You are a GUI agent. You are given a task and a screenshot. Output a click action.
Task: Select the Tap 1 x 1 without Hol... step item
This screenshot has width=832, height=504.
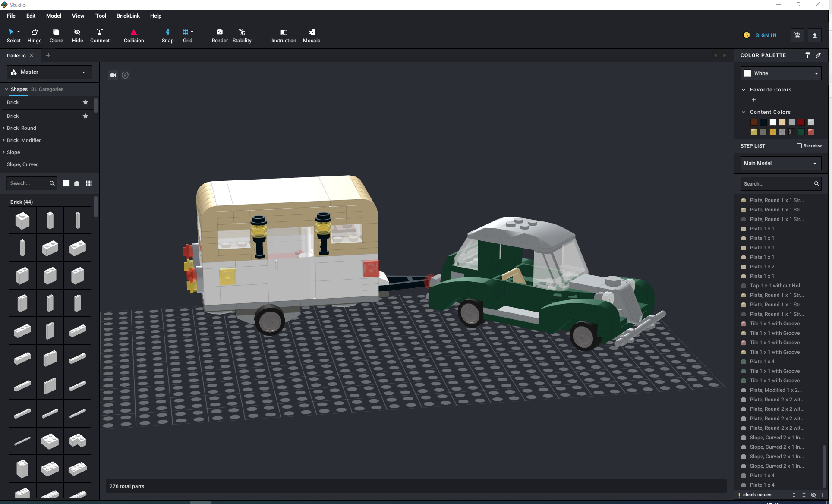pyautogui.click(x=777, y=286)
